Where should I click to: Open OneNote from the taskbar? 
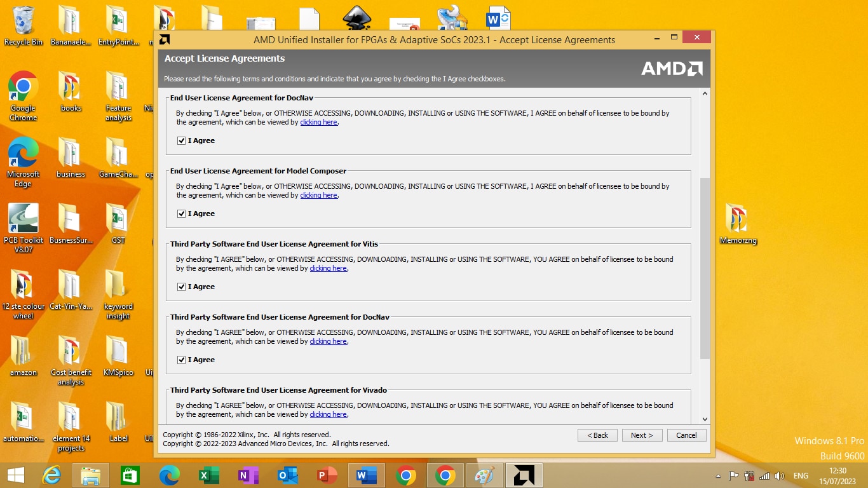tap(248, 475)
